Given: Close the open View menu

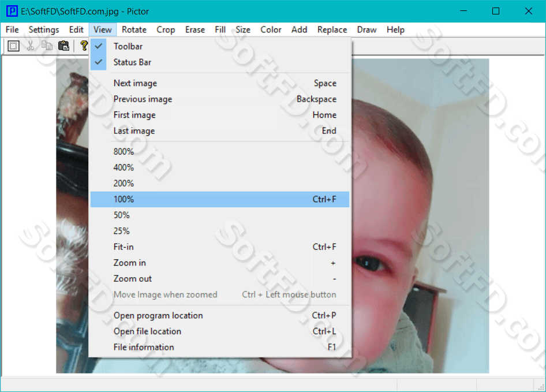Looking at the screenshot, I should point(102,29).
